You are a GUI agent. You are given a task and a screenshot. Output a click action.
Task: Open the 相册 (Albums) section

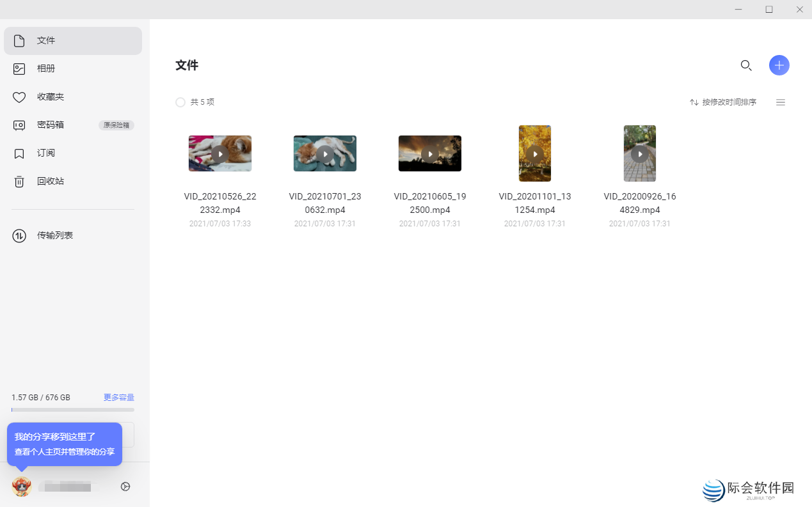(x=45, y=68)
